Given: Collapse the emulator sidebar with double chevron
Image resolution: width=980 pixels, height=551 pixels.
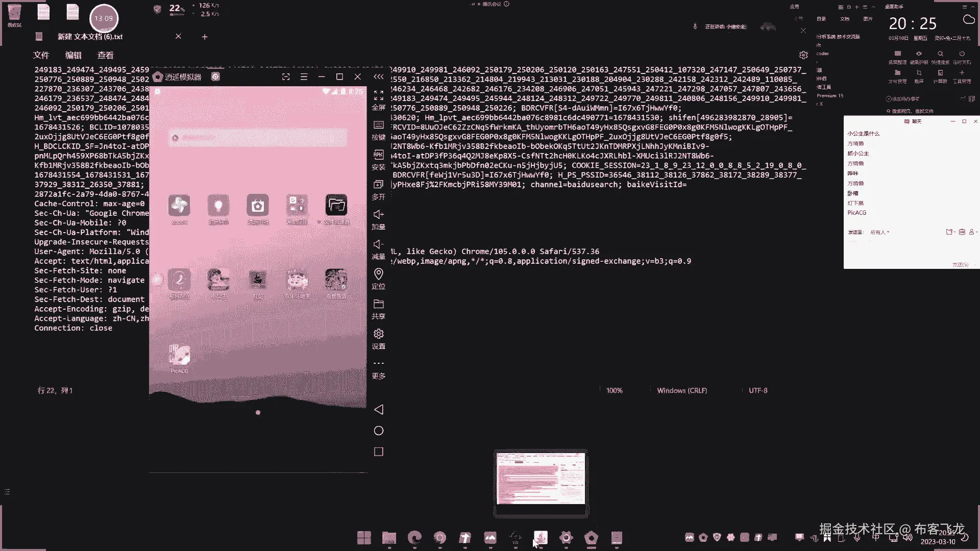Looking at the screenshot, I should tap(378, 77).
